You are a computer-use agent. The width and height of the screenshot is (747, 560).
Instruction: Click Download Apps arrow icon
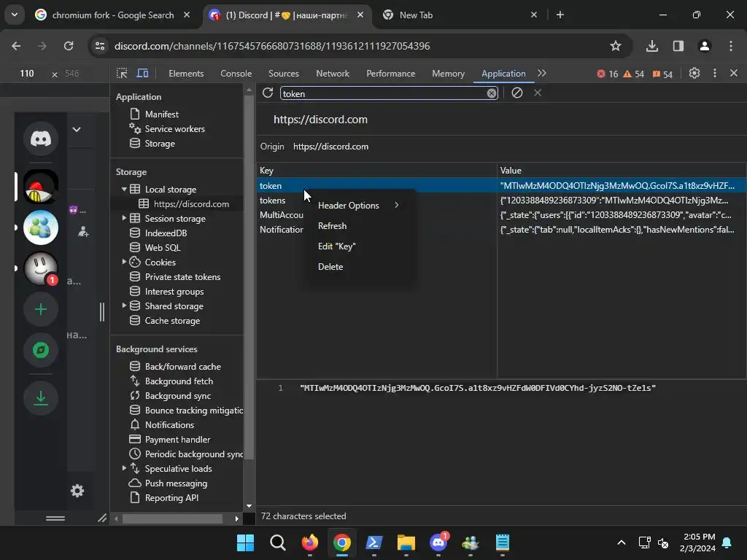(41, 398)
